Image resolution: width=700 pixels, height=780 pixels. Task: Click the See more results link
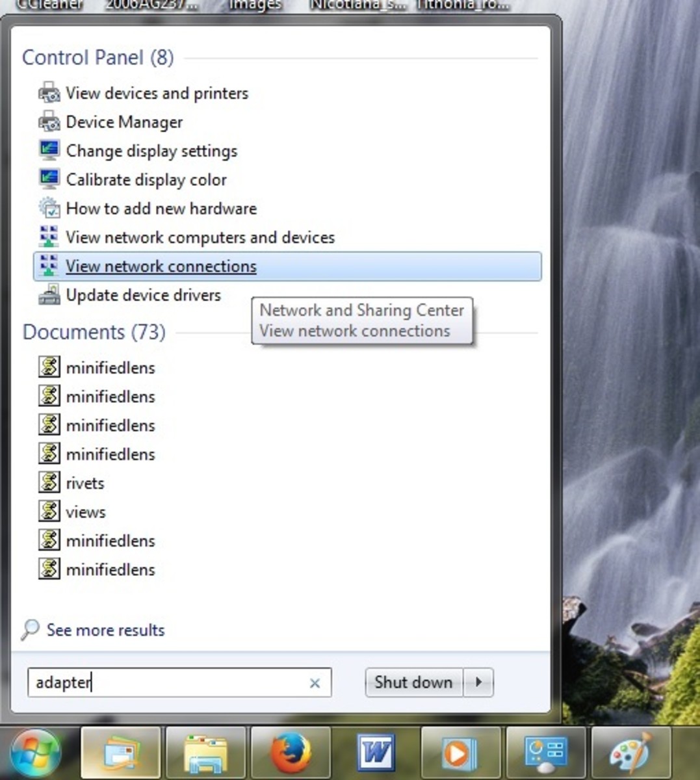(x=105, y=630)
